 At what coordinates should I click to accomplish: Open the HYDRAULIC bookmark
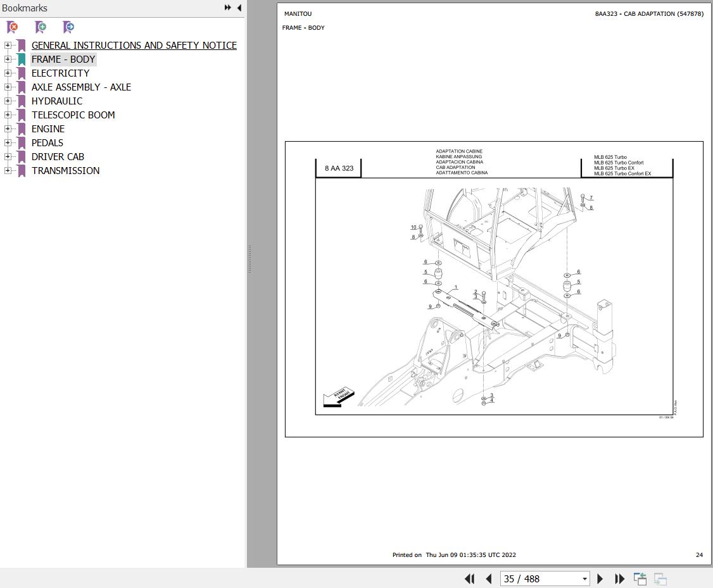pos(57,101)
